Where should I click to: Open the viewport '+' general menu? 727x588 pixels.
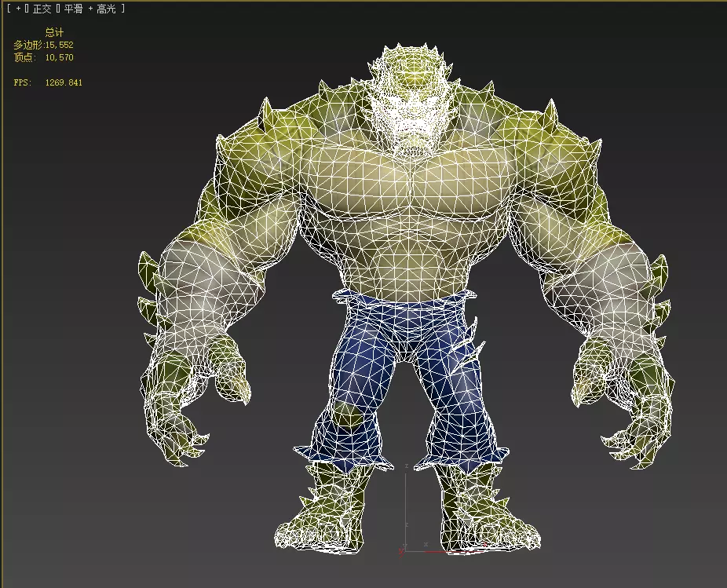(19, 9)
